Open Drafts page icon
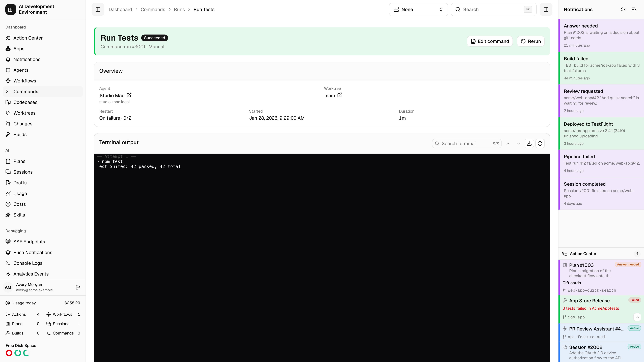Screen dimensions: 644x362 (8, 183)
